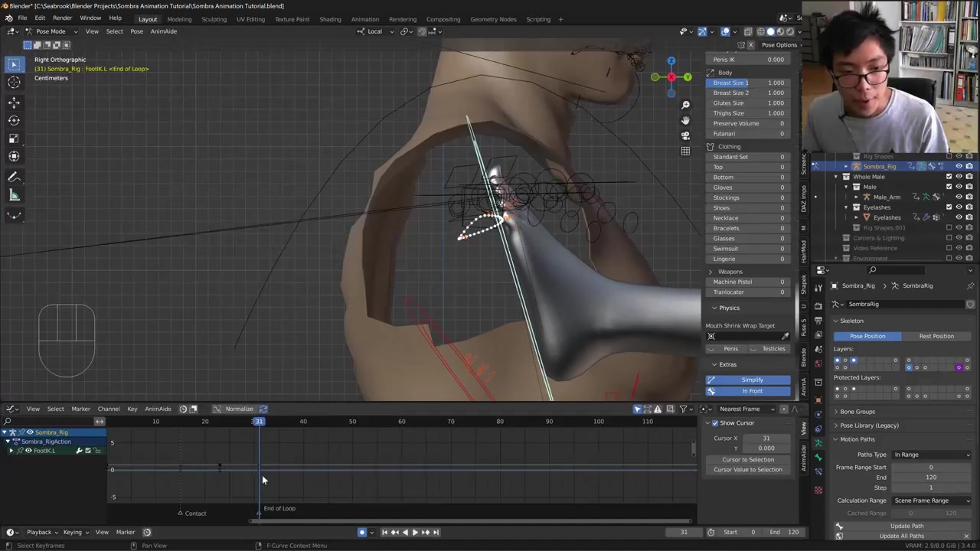Click the Rest Position button
Screen dimensions: 980x551
point(936,336)
